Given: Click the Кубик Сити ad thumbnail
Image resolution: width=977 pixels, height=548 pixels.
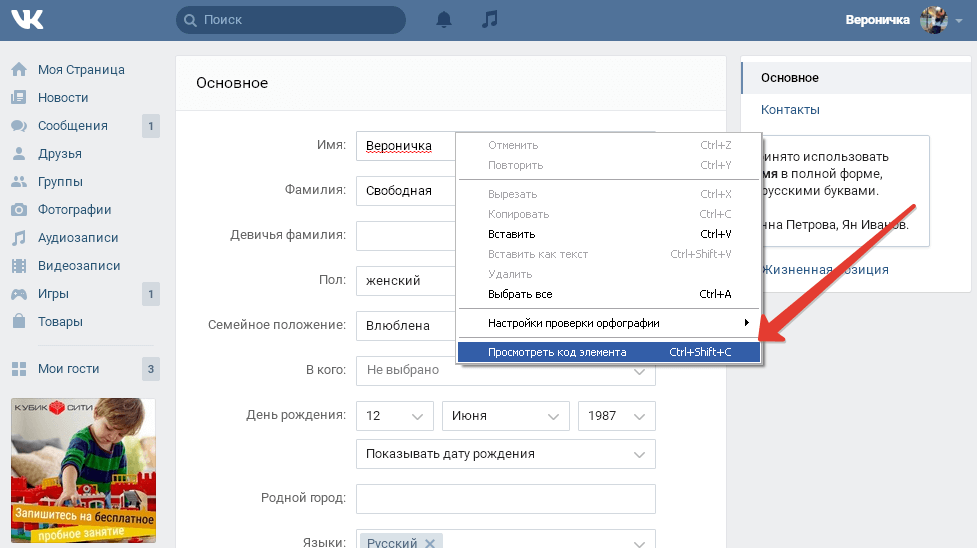Looking at the screenshot, I should point(83,471).
